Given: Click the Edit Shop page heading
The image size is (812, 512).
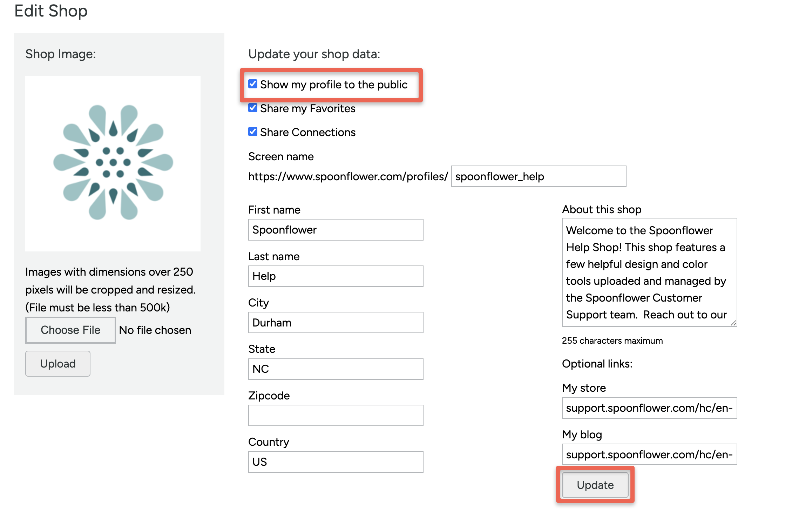Looking at the screenshot, I should click(50, 11).
